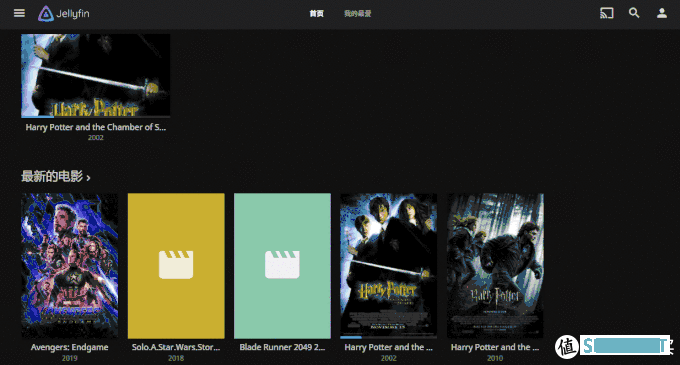Click clapperboard icon on Solo Star Wars card
This screenshot has height=365, width=680.
[x=176, y=264]
